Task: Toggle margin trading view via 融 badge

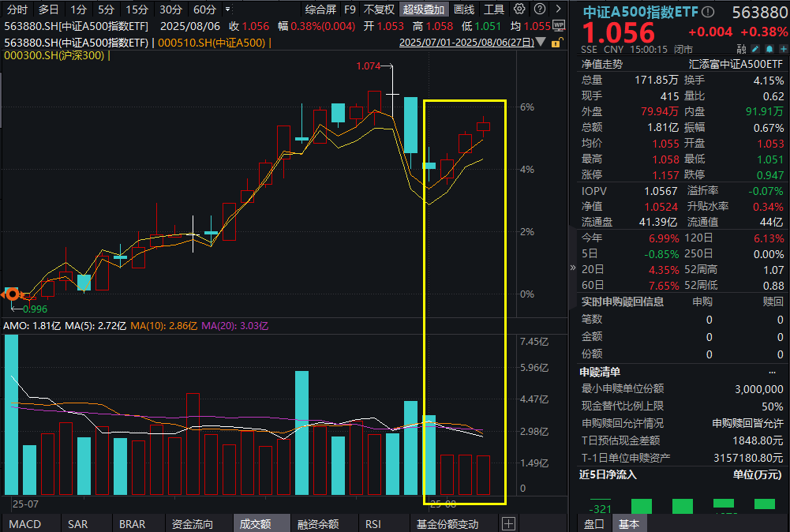Action: click(x=740, y=47)
